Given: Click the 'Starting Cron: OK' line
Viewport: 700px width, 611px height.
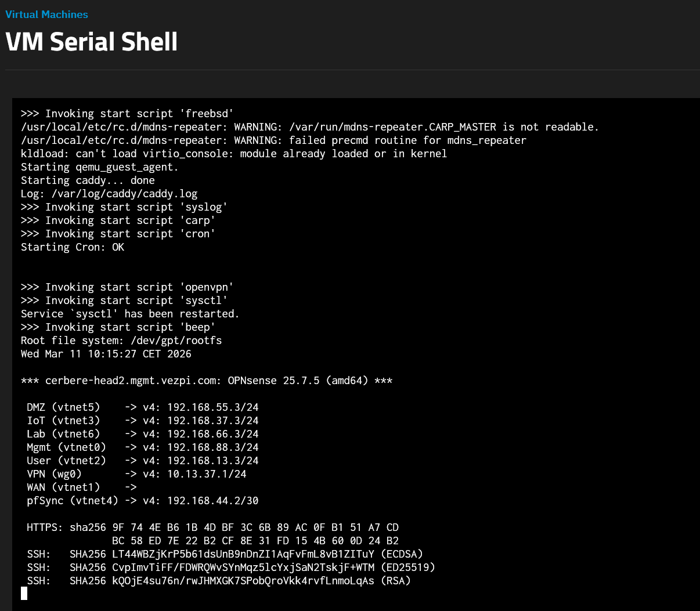Looking at the screenshot, I should [x=73, y=247].
